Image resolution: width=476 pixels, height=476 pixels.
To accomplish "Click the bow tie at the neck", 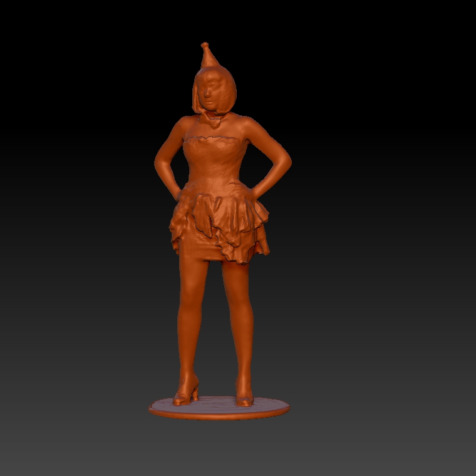I will (x=213, y=118).
